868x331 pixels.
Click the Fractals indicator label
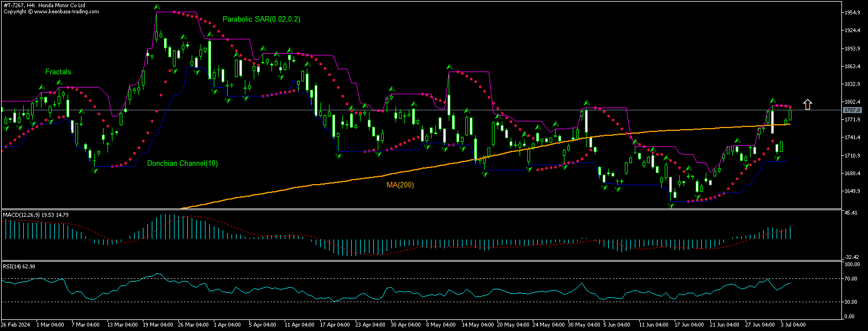(x=58, y=72)
